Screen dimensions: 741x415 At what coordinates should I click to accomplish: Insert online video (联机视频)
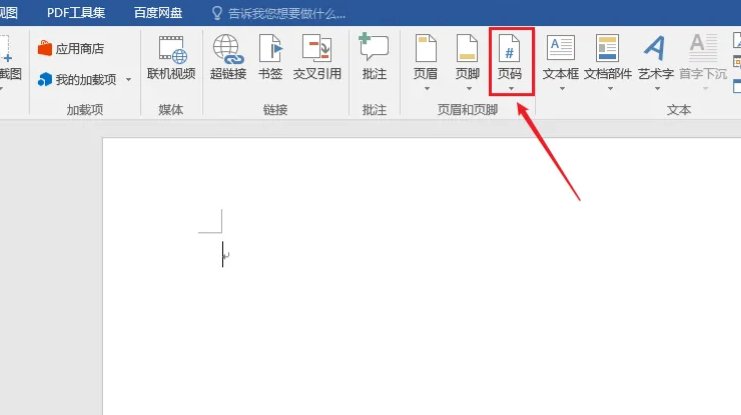point(171,57)
